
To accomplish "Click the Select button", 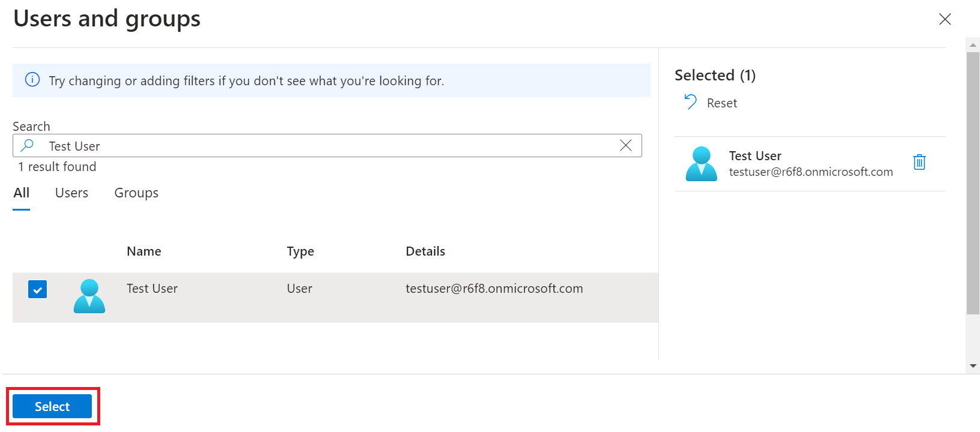I will [52, 406].
